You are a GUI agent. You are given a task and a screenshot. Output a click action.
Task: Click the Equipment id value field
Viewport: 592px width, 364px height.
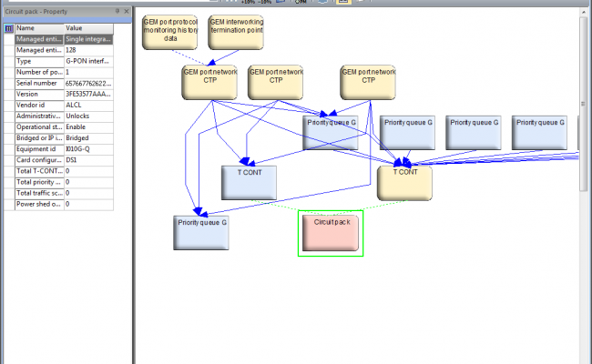coord(87,148)
